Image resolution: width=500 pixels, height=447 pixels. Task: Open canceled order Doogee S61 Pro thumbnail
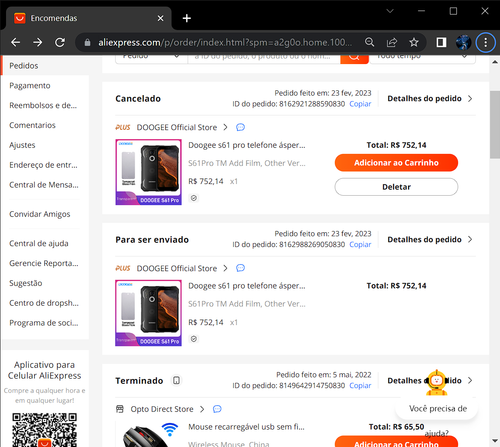[148, 172]
